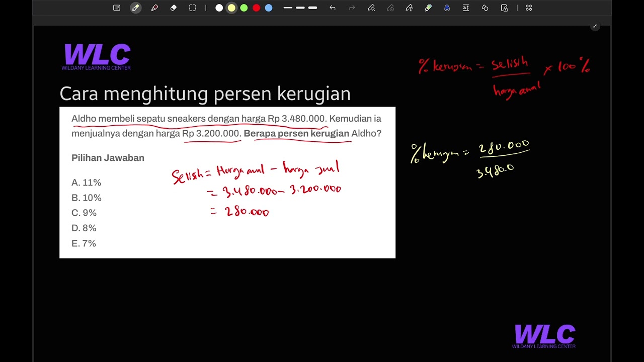Click the shape pen arrow icon

[x=409, y=8]
